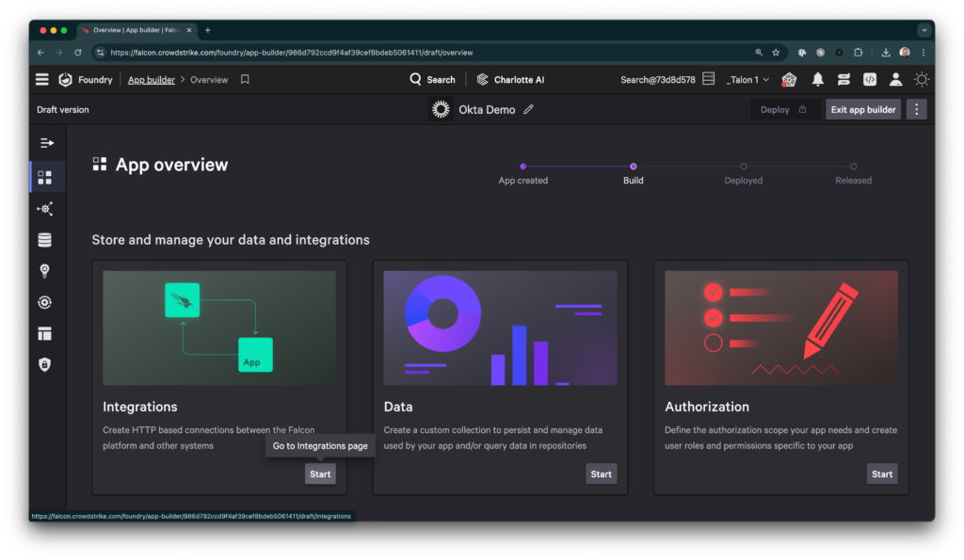The width and height of the screenshot is (964, 560).
Task: Open the user profile icon
Action: pyautogui.click(x=896, y=79)
